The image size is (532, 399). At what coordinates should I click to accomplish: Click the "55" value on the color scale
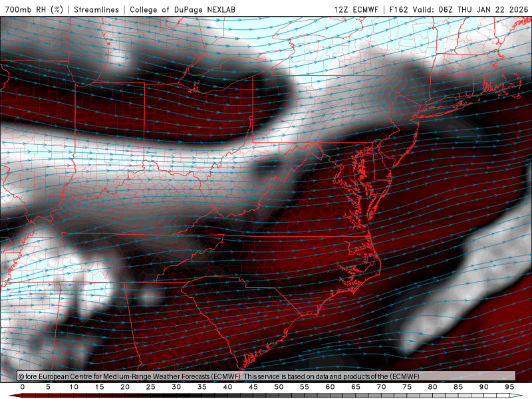[305, 387]
